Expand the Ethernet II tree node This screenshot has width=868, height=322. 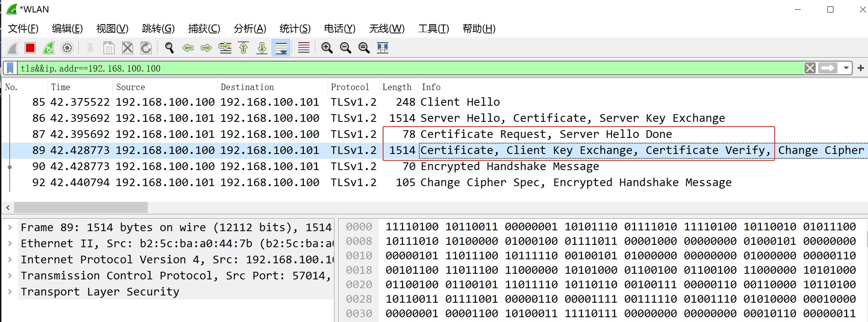10,244
